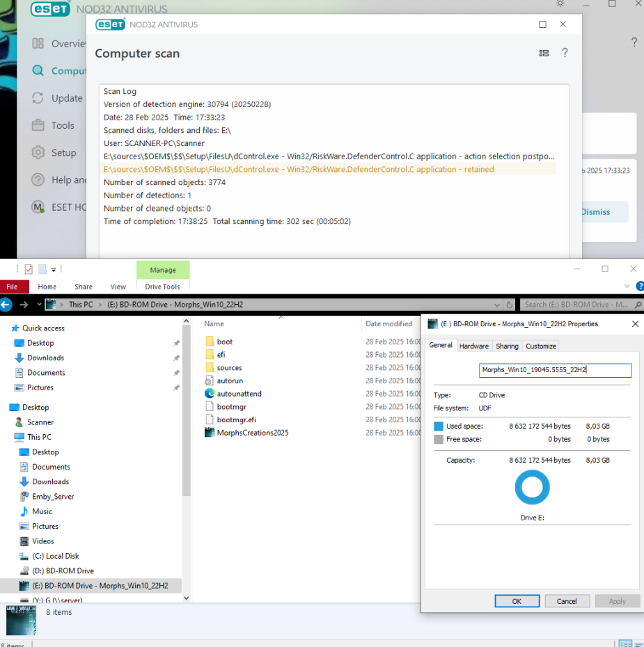This screenshot has height=647, width=644.
Task: Expand the chevron after 'This PC' in address bar
Action: pos(100,305)
